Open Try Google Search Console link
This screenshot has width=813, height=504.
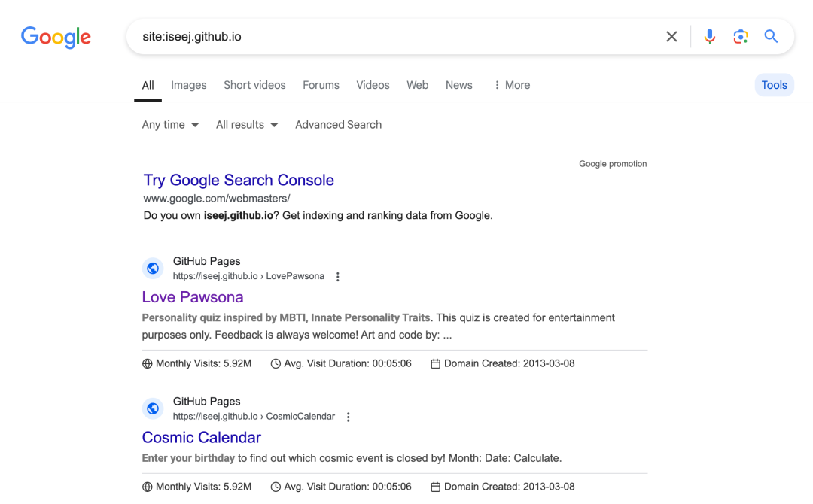(x=239, y=180)
